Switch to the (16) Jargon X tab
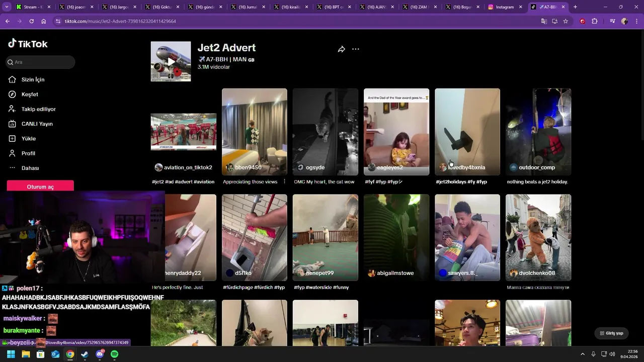This screenshot has width=644, height=362. pyautogui.click(x=118, y=7)
